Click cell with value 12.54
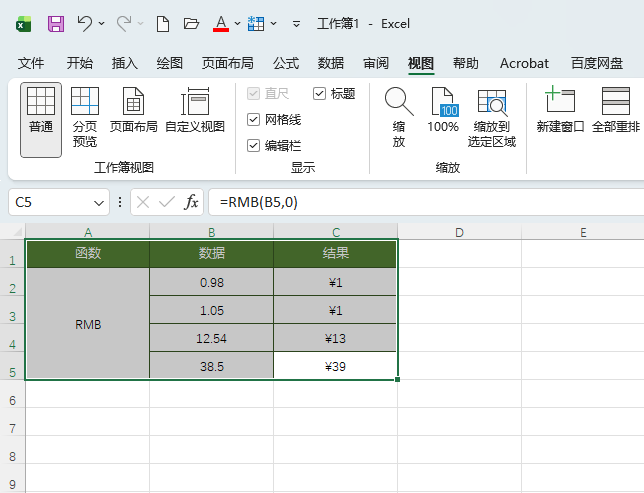 tap(212, 338)
